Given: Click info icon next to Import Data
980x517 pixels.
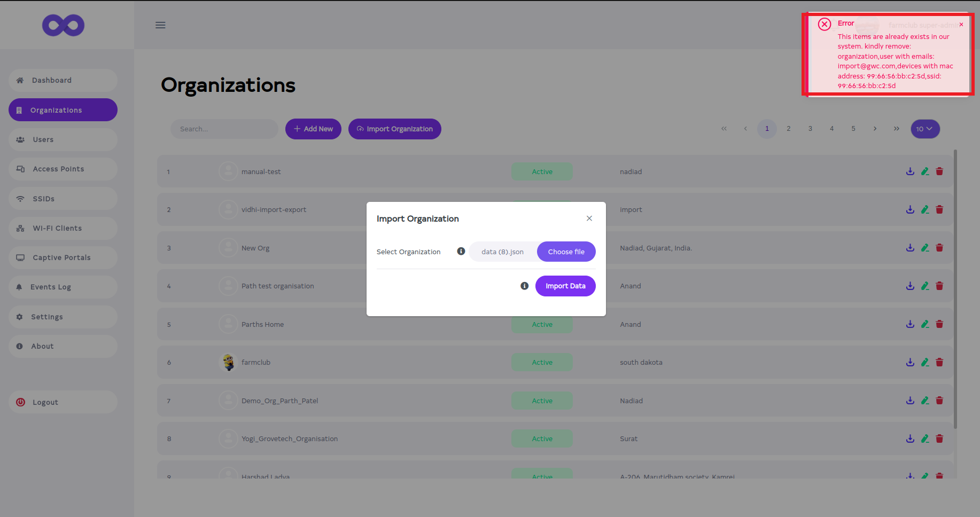Looking at the screenshot, I should tap(524, 286).
